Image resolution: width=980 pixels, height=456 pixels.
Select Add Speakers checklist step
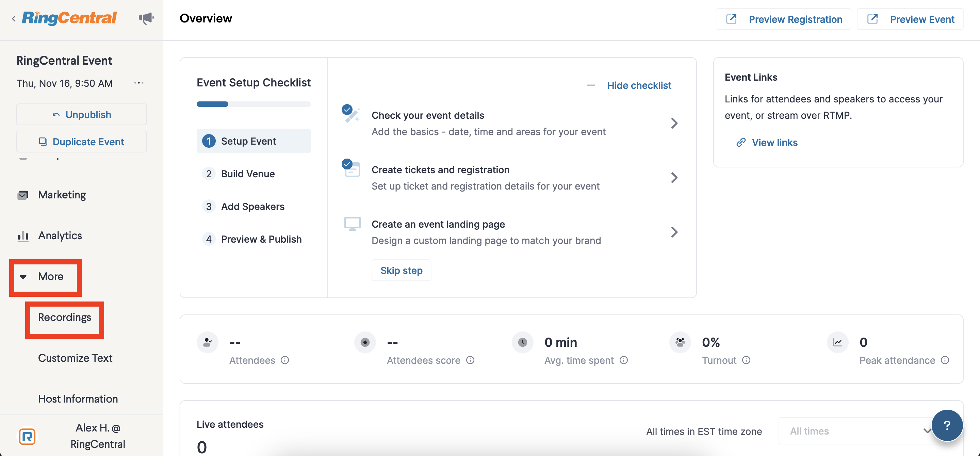[254, 206]
